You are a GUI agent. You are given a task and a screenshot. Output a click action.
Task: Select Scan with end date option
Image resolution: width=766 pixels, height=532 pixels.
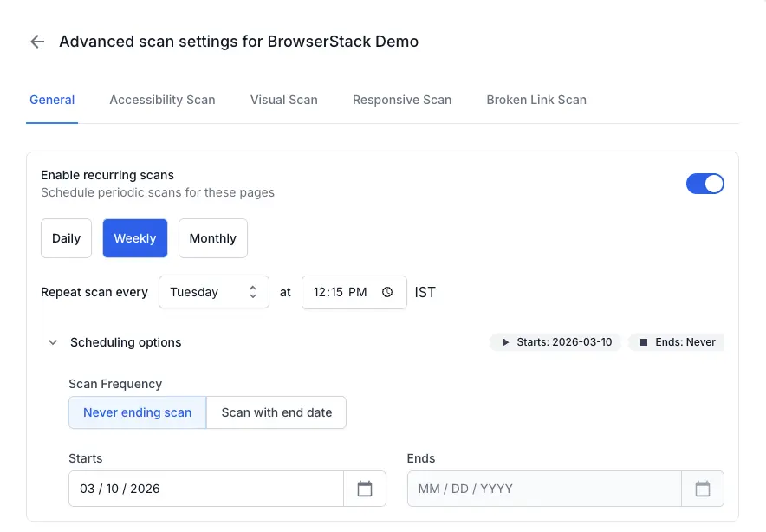(x=276, y=412)
